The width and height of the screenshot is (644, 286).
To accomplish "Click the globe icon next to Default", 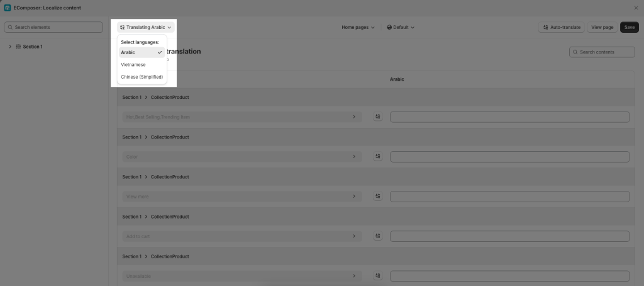I will point(389,28).
